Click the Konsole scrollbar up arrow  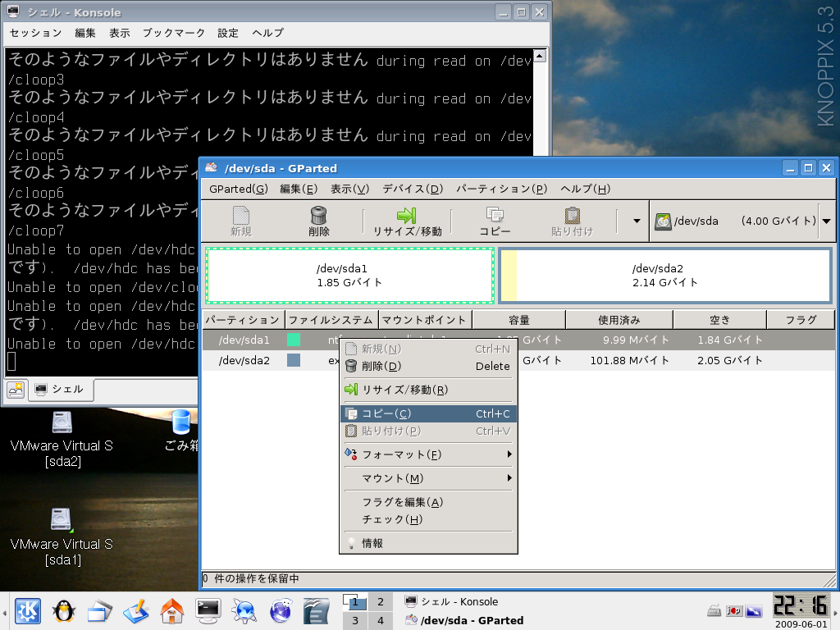pos(540,55)
